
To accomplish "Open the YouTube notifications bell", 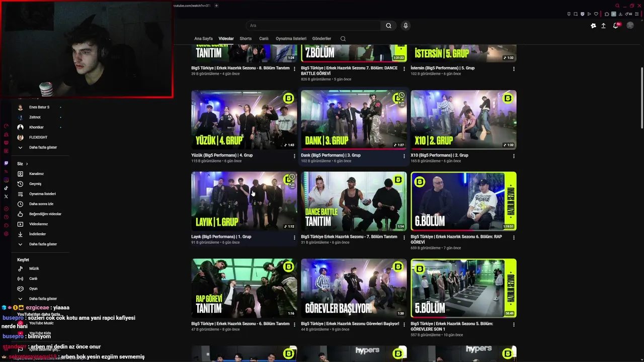I will click(x=616, y=26).
